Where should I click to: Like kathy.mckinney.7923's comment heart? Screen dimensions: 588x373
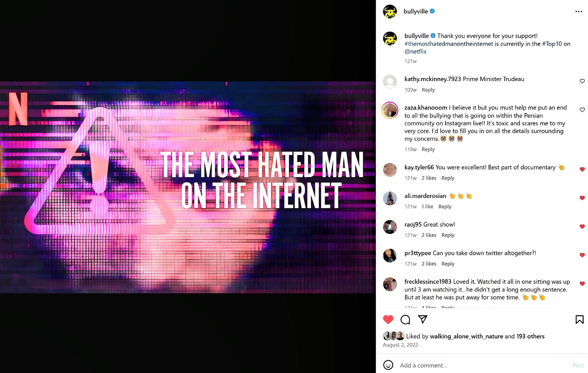pos(582,81)
